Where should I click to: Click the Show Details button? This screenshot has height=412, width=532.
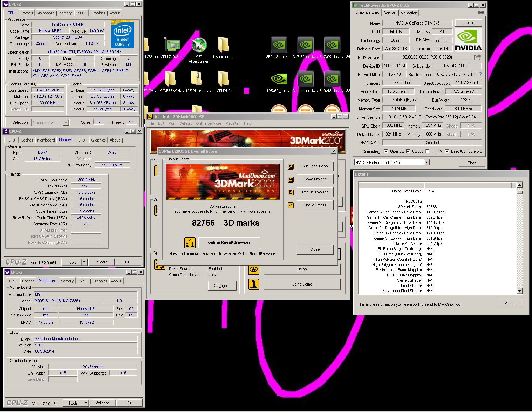[315, 205]
